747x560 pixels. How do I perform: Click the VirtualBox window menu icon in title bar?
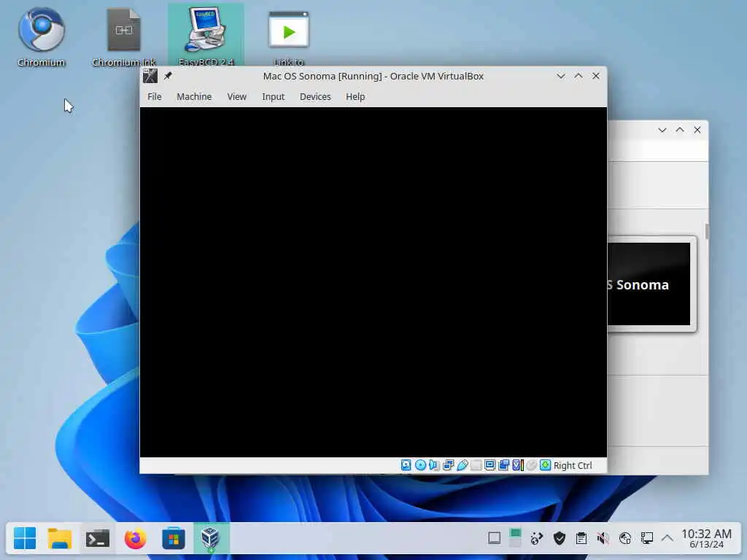[x=150, y=76]
